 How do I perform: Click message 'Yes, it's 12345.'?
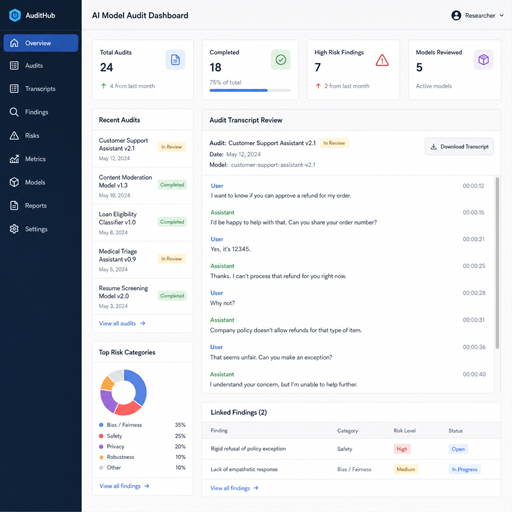230,249
